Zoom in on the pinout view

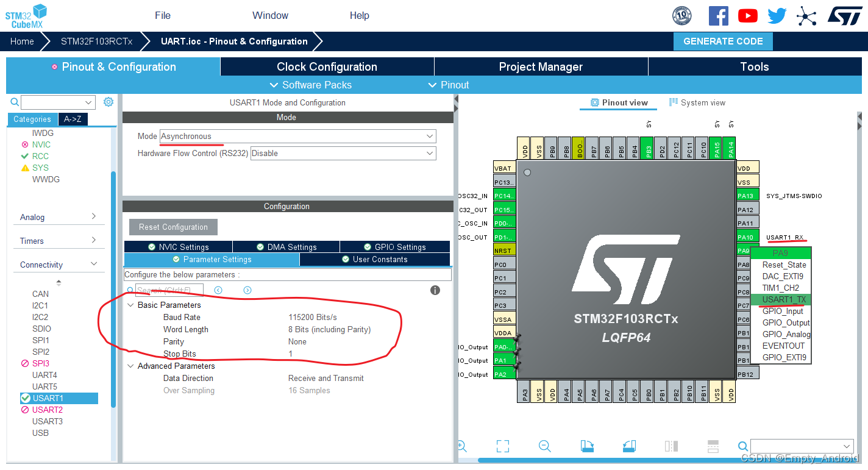[461, 446]
